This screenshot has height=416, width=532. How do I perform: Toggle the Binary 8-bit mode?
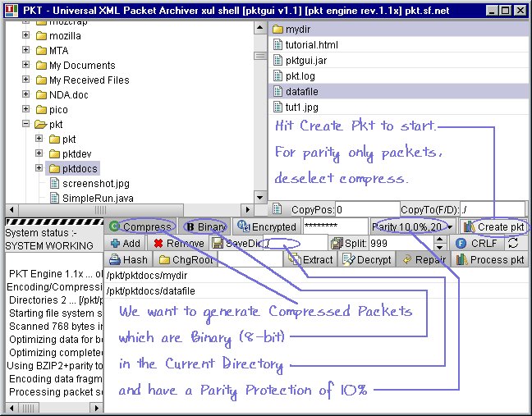(204, 226)
